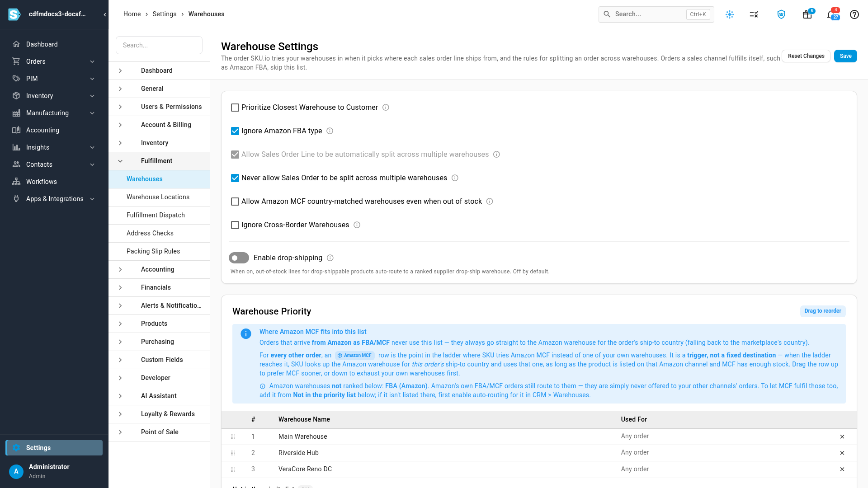The image size is (868, 488).
Task: Click drag handle for Riverside Hub row
Action: tap(233, 453)
